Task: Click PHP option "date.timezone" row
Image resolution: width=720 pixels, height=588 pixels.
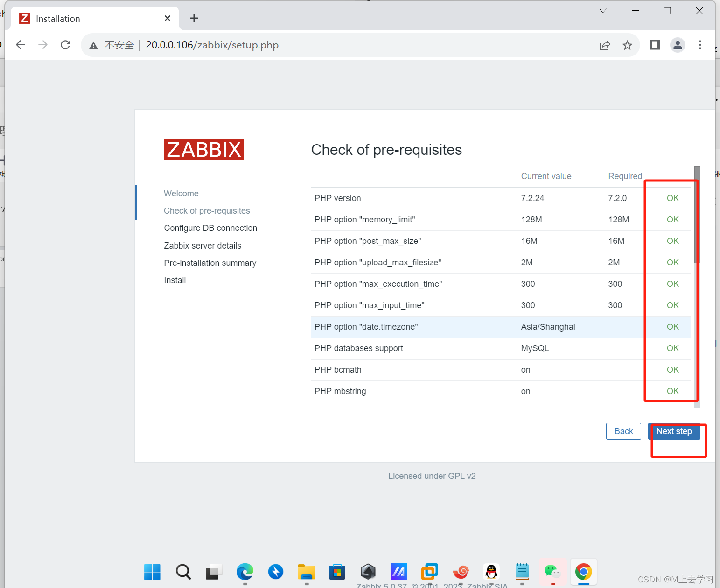Action: [x=501, y=327]
